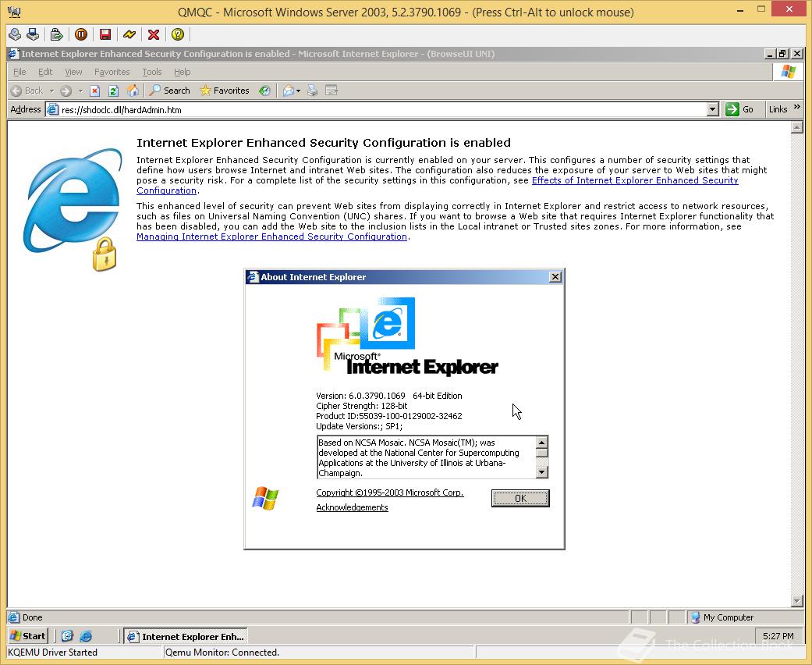Click the Go button
The height and width of the screenshot is (665, 812).
pos(739,109)
